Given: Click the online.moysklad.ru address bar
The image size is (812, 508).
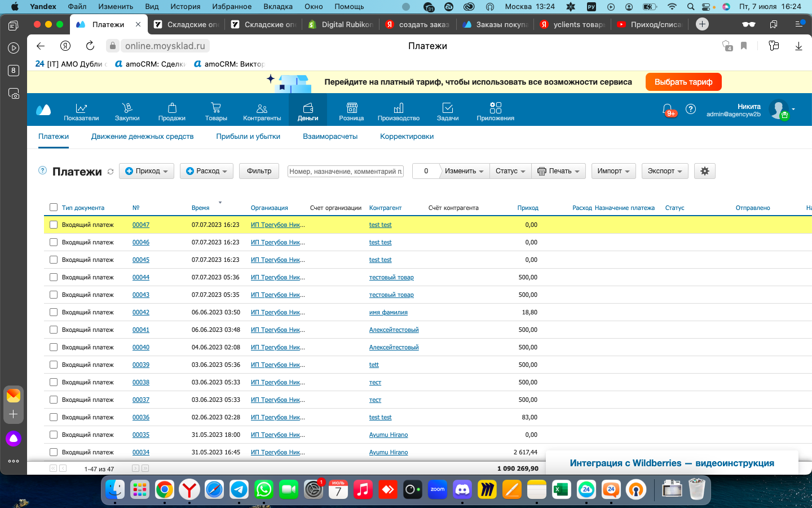Looking at the screenshot, I should (x=165, y=46).
